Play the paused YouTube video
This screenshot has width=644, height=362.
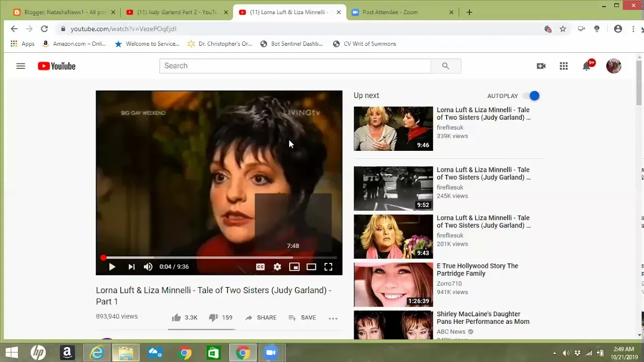coord(112,267)
